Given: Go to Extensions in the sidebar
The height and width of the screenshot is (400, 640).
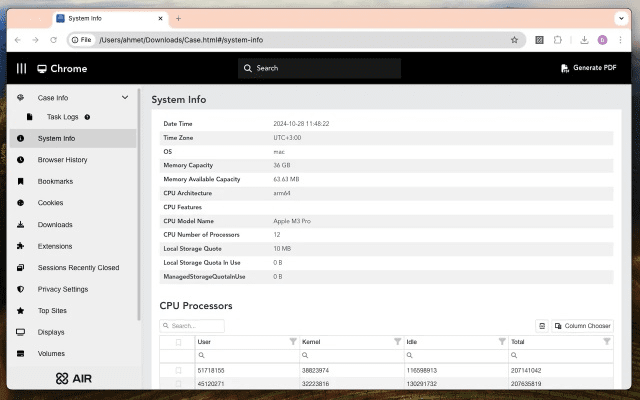Looking at the screenshot, I should click(x=55, y=246).
